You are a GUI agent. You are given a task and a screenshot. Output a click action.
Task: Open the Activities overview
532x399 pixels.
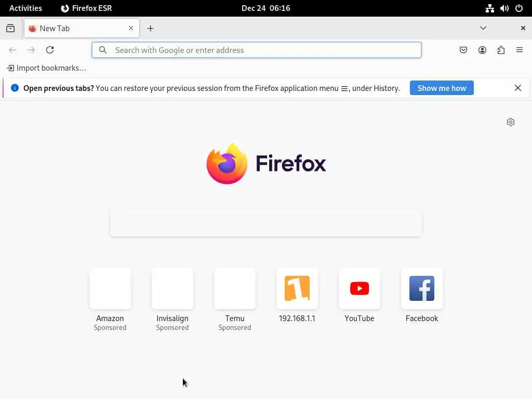tap(25, 8)
